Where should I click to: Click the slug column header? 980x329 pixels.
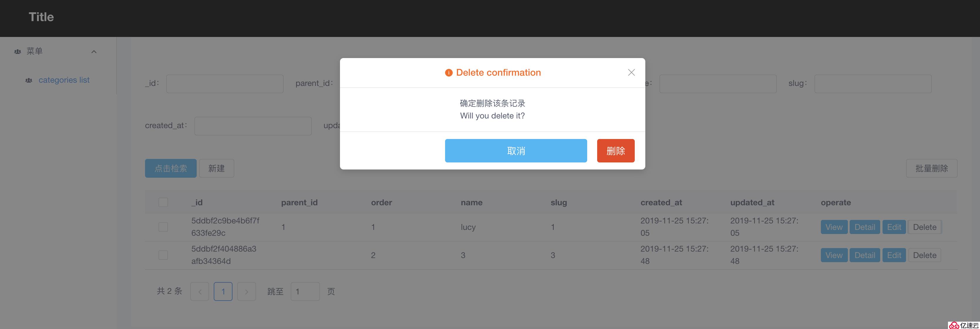point(559,203)
